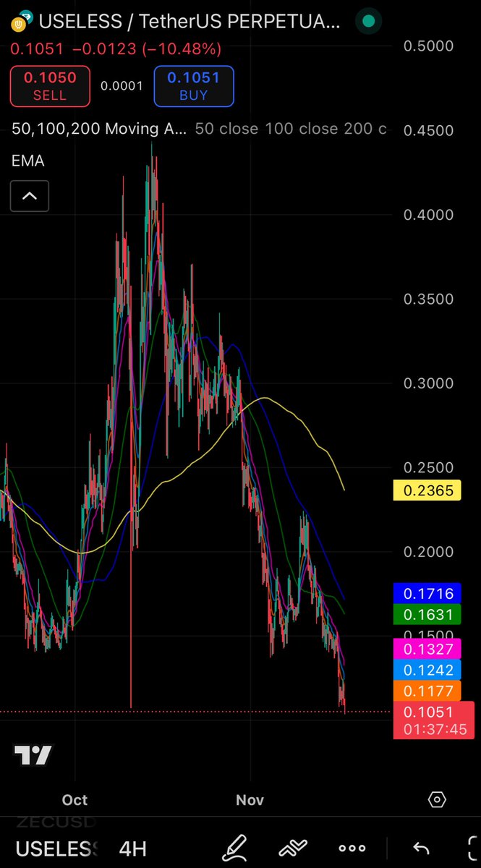Select the light blue 0.1242 price label
The width and height of the screenshot is (481, 868).
click(427, 670)
